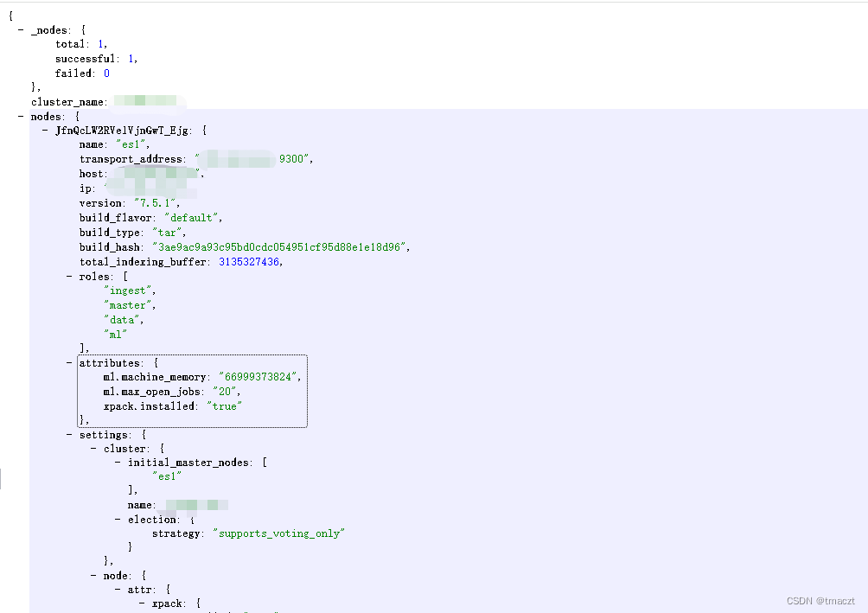Viewport: 868px width, 613px height.
Task: Collapse the initial_master_nodes array
Action: [x=118, y=463]
